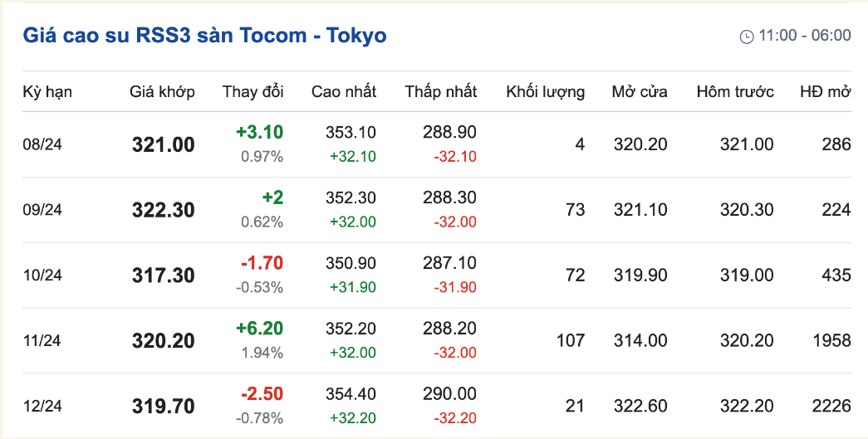The width and height of the screenshot is (868, 439).
Task: Select the 09/24 contract term
Action: click(42, 210)
